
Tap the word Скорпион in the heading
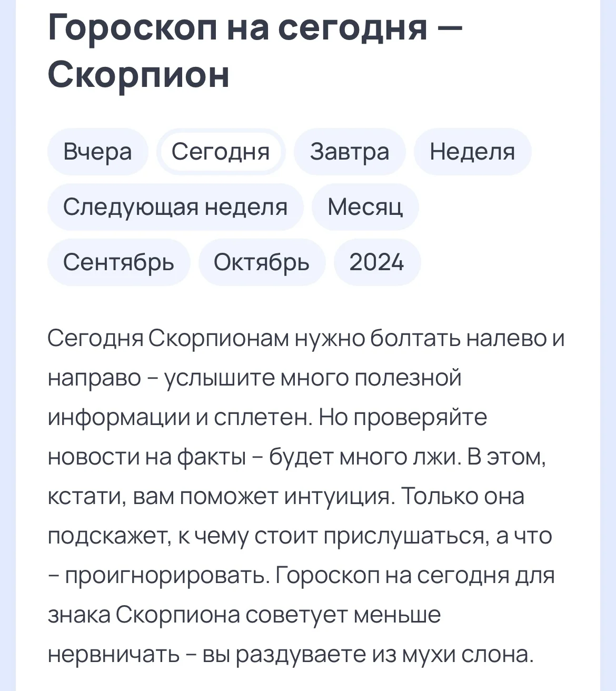138,74
